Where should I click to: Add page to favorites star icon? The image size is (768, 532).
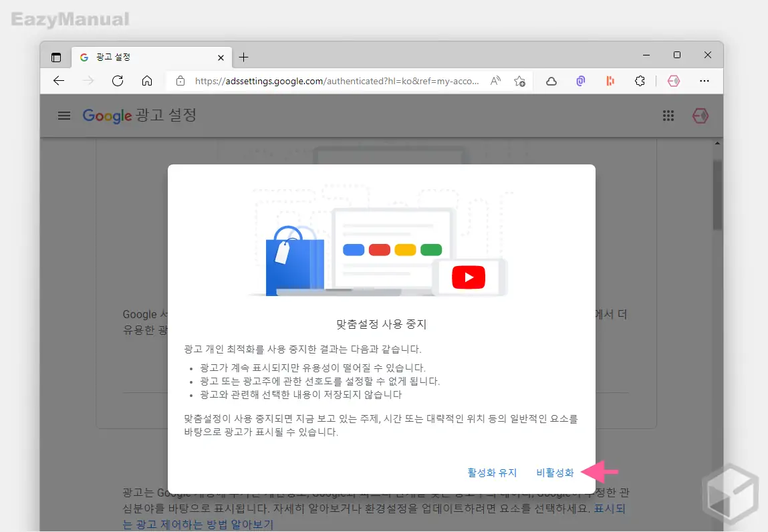coord(519,81)
